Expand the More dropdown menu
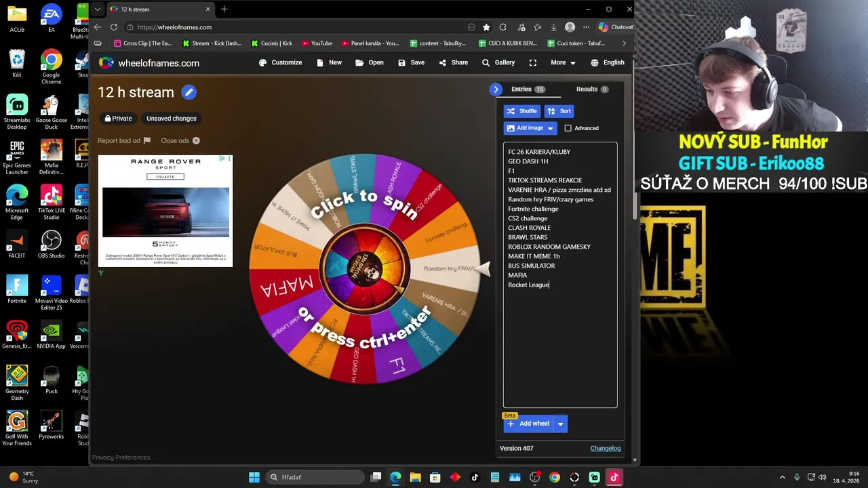This screenshot has width=868, height=488. pos(563,62)
